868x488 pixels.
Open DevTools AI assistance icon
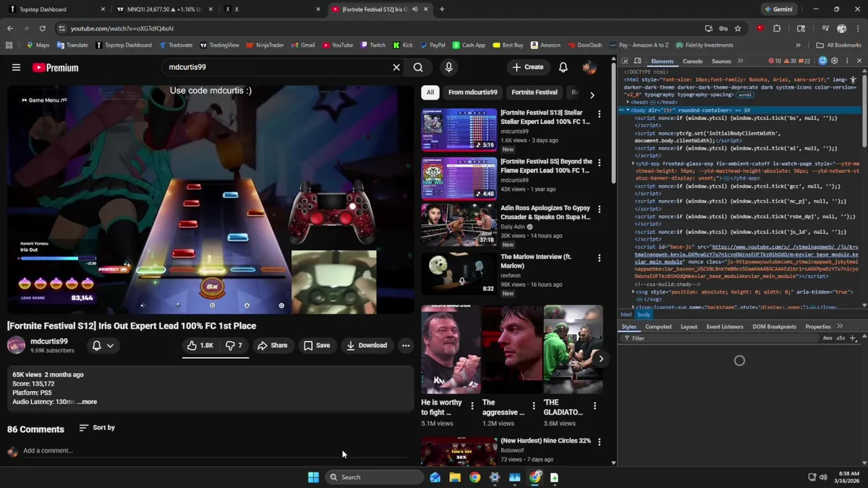pos(823,61)
